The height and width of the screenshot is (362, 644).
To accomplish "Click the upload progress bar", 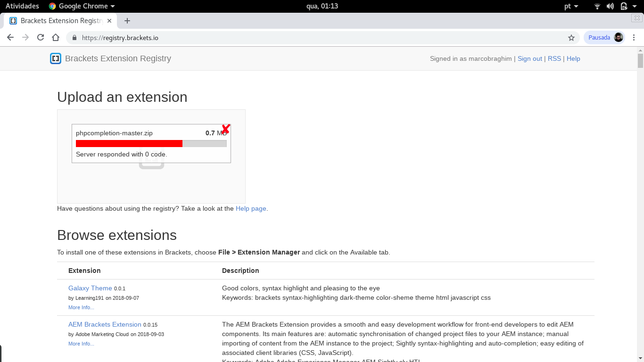I will [151, 143].
